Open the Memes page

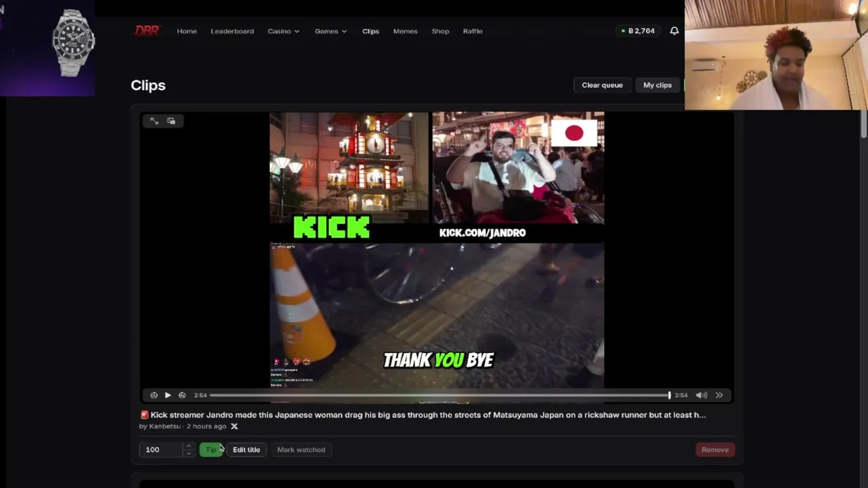(405, 31)
